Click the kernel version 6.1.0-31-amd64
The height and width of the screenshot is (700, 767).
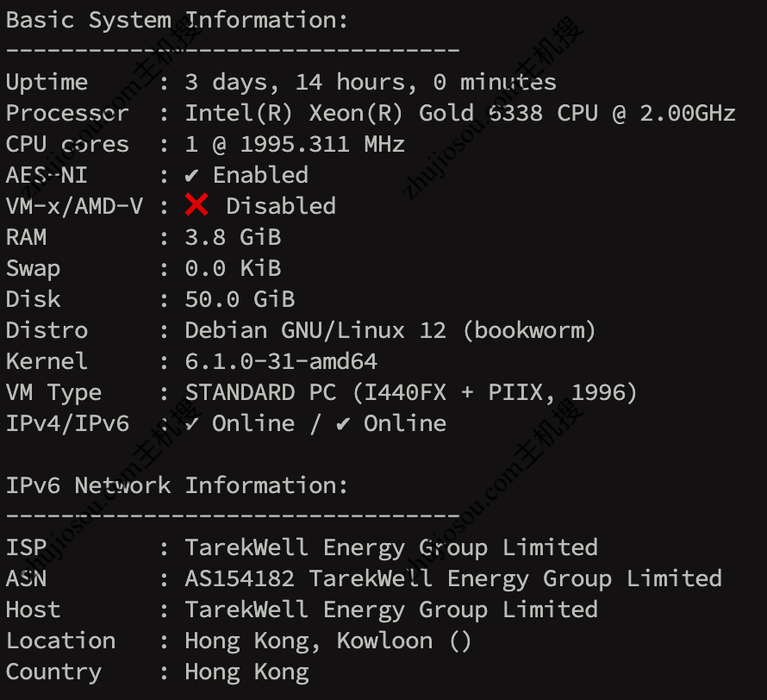(x=281, y=361)
